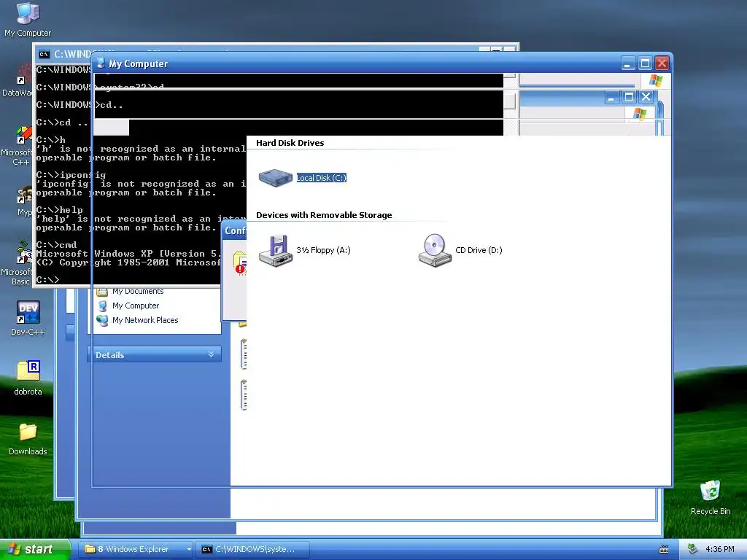747x560 pixels.
Task: Open My Computer desktop icon
Action: pos(28,19)
